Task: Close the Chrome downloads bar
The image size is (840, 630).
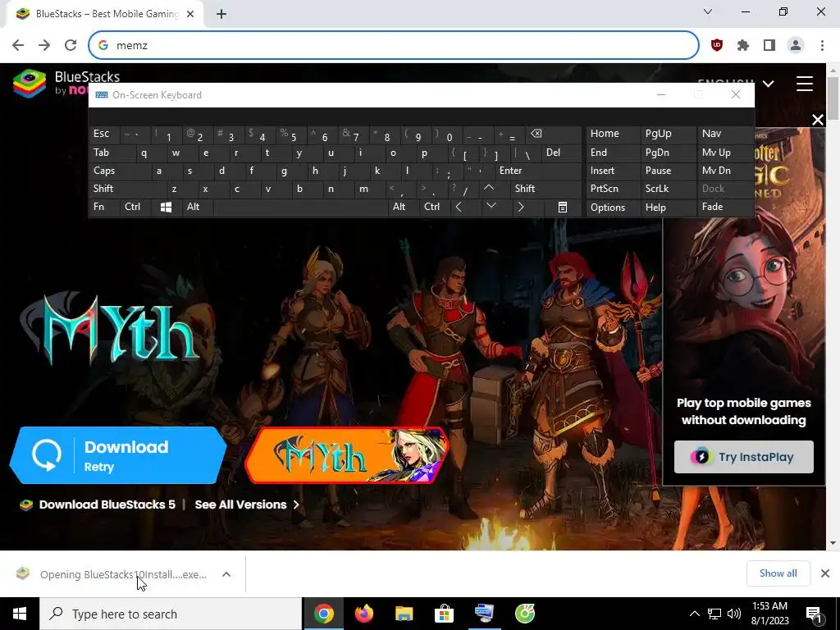Action: click(825, 573)
